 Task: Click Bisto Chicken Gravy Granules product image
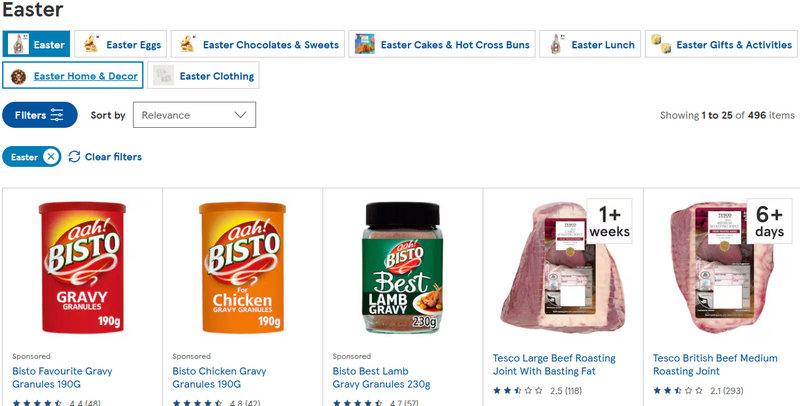click(241, 268)
